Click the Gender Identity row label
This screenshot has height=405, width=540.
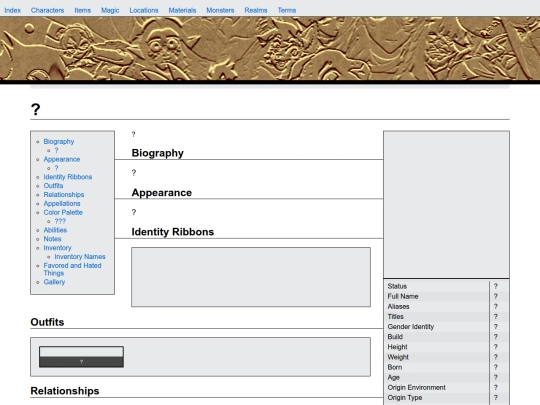pyautogui.click(x=411, y=327)
